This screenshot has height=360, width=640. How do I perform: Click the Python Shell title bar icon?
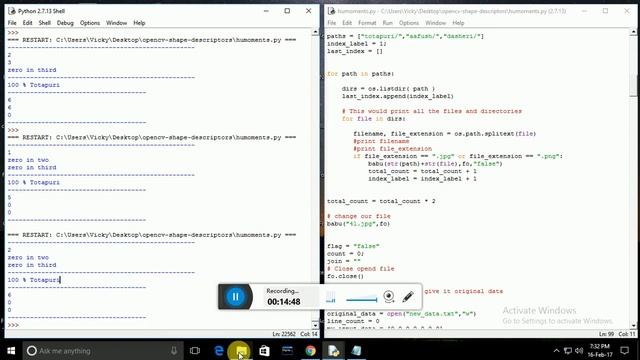coord(12,11)
